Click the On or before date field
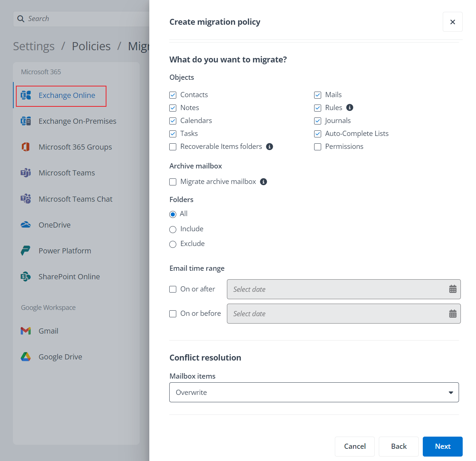Viewport: 476px width, 461px height. tap(333, 313)
